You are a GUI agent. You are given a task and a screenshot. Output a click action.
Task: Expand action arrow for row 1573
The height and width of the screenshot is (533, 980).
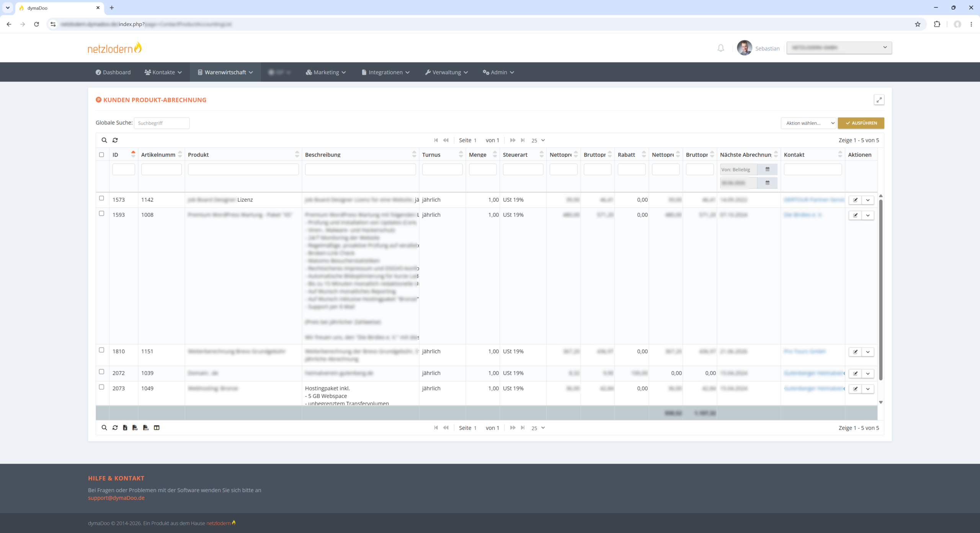[x=868, y=200]
